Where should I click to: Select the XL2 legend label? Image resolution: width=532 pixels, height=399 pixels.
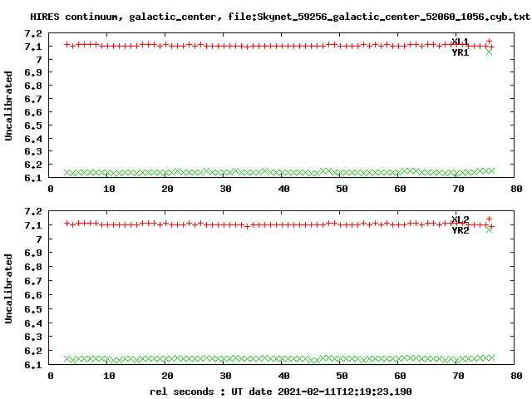(460, 219)
